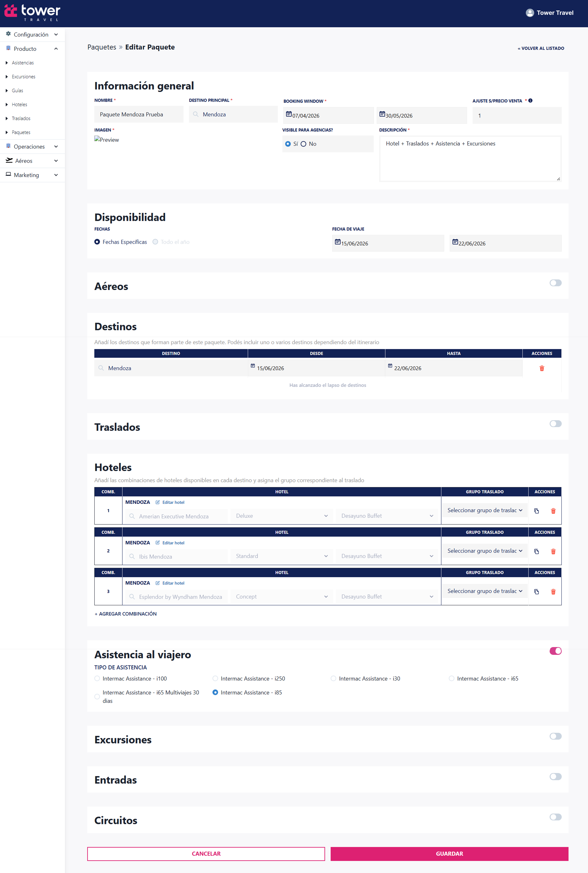Choose Intermac Assistance - i250
Image resolution: width=588 pixels, height=873 pixels.
[215, 678]
